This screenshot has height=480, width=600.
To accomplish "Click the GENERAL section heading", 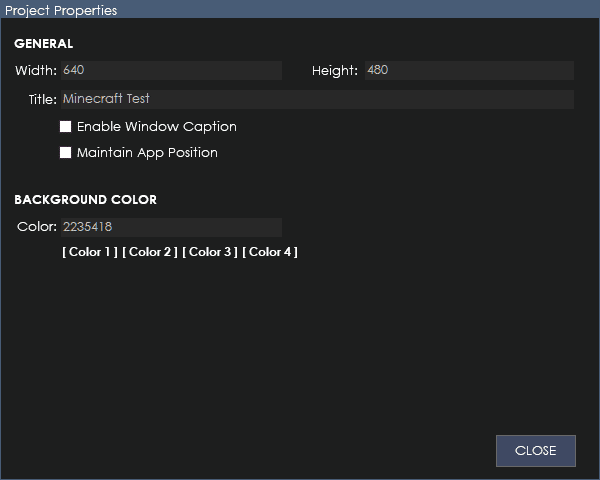I will click(44, 44).
